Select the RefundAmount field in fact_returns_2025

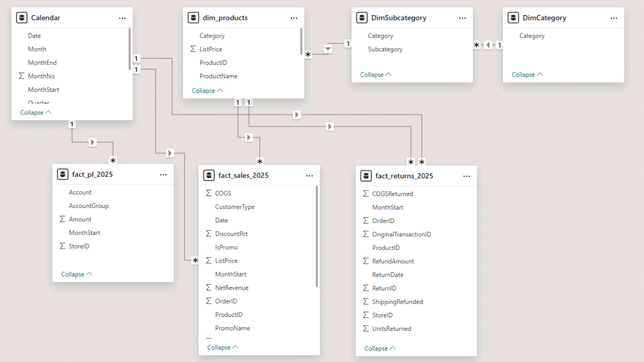point(393,261)
